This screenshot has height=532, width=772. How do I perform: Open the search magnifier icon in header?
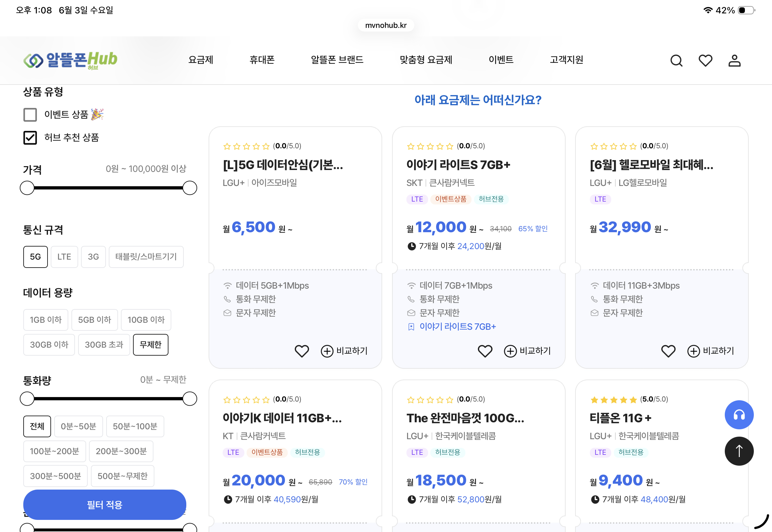click(x=676, y=61)
